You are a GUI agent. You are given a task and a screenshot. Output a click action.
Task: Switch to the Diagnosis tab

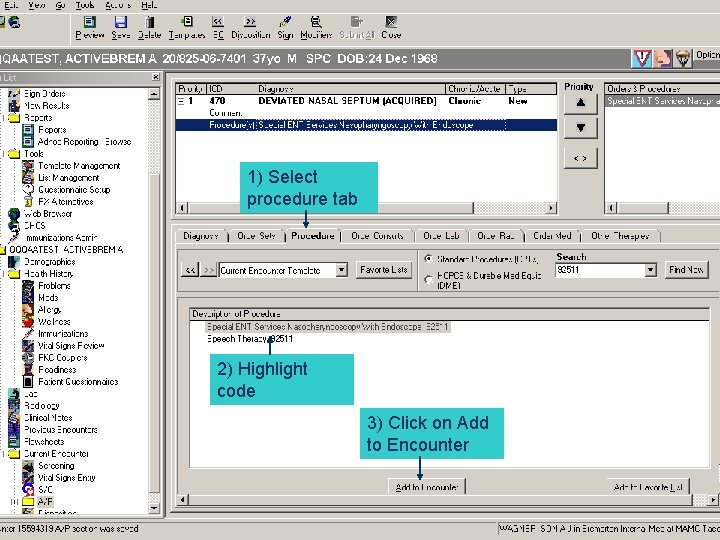tap(201, 236)
